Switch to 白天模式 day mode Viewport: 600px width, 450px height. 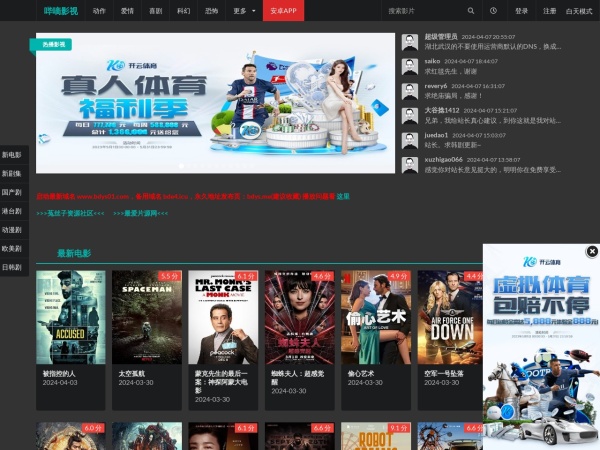point(579,11)
